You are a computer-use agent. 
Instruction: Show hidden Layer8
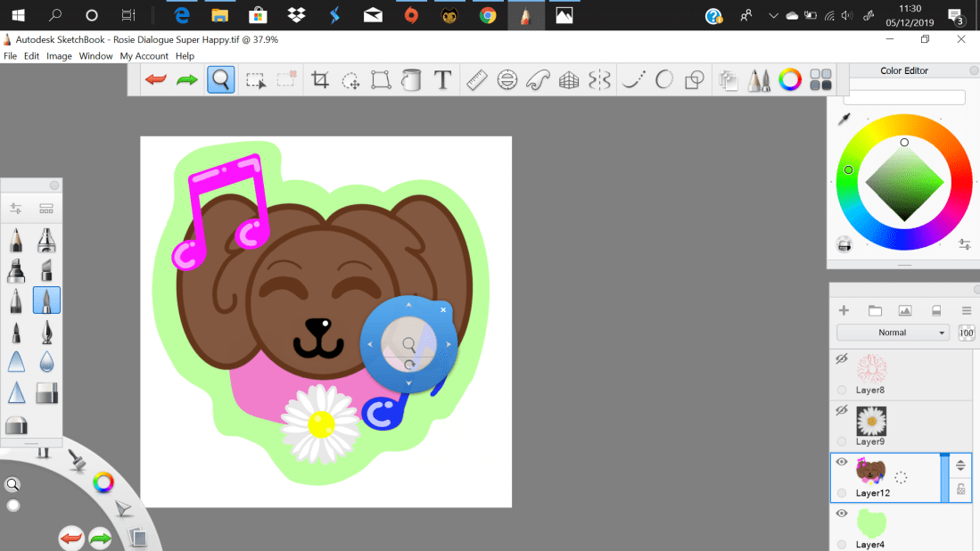(x=841, y=359)
